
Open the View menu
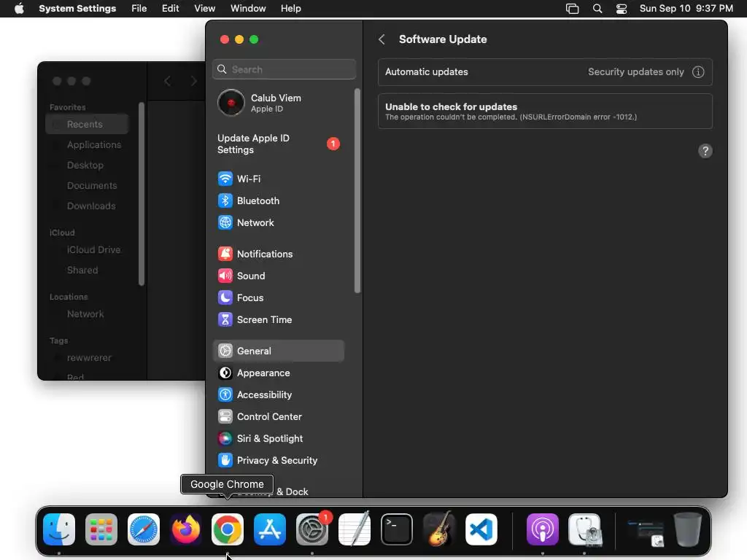click(x=204, y=9)
